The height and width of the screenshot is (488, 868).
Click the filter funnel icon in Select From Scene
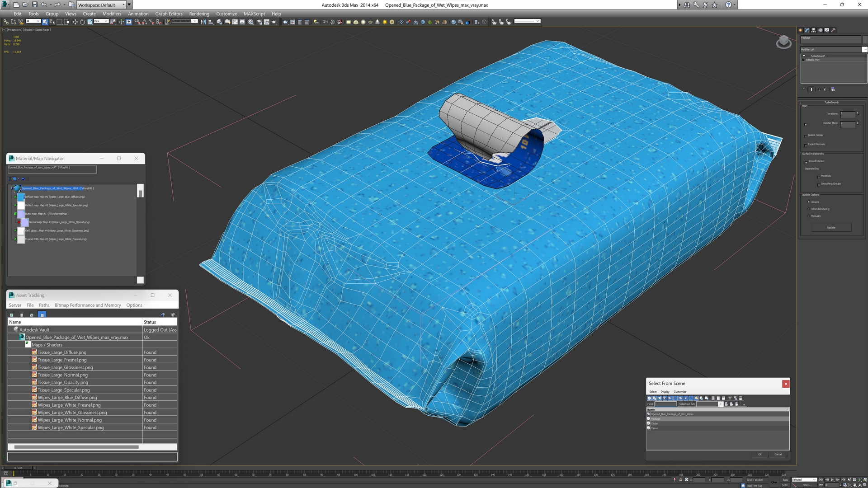[730, 398]
